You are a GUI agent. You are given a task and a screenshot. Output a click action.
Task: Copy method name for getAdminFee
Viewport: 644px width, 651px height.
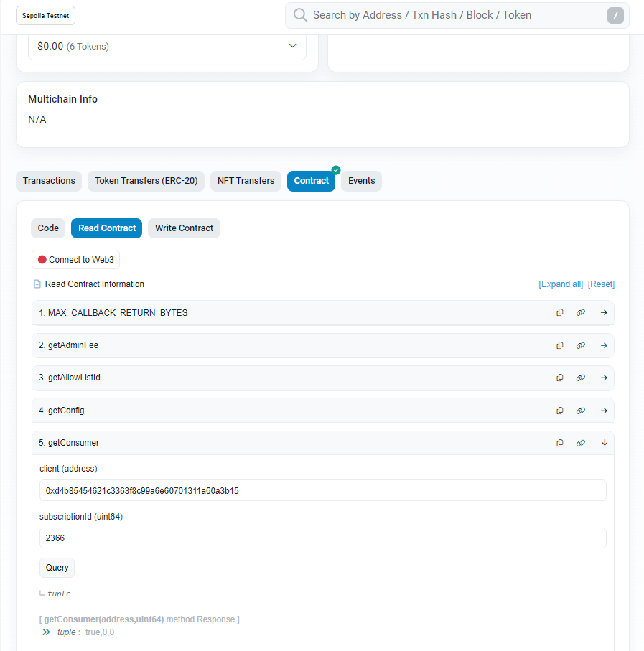(x=560, y=345)
